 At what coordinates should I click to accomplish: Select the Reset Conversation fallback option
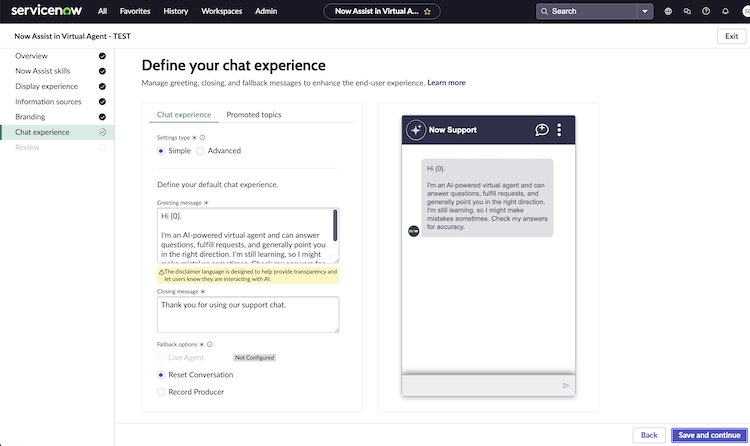pos(161,375)
